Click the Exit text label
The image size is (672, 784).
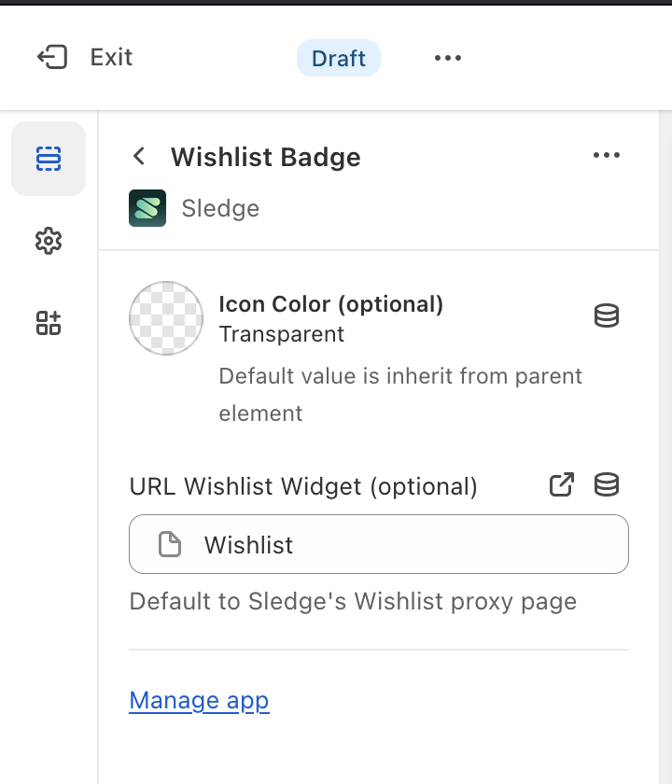[x=111, y=58]
